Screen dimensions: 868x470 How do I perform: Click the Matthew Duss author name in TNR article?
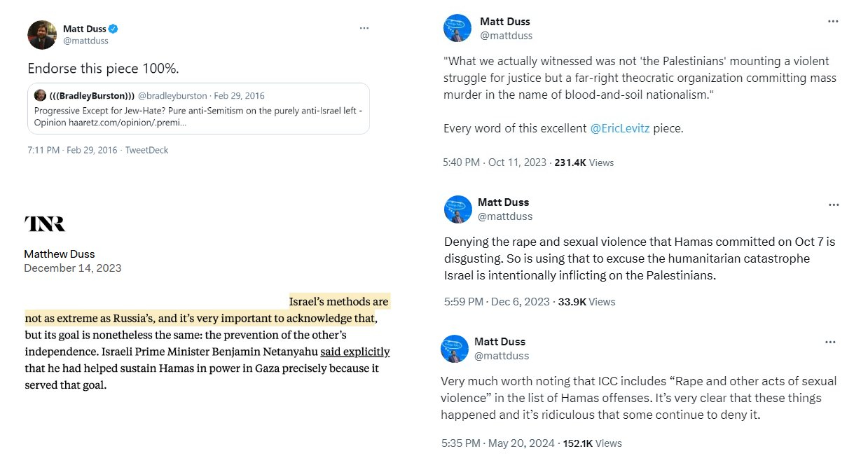click(x=59, y=254)
